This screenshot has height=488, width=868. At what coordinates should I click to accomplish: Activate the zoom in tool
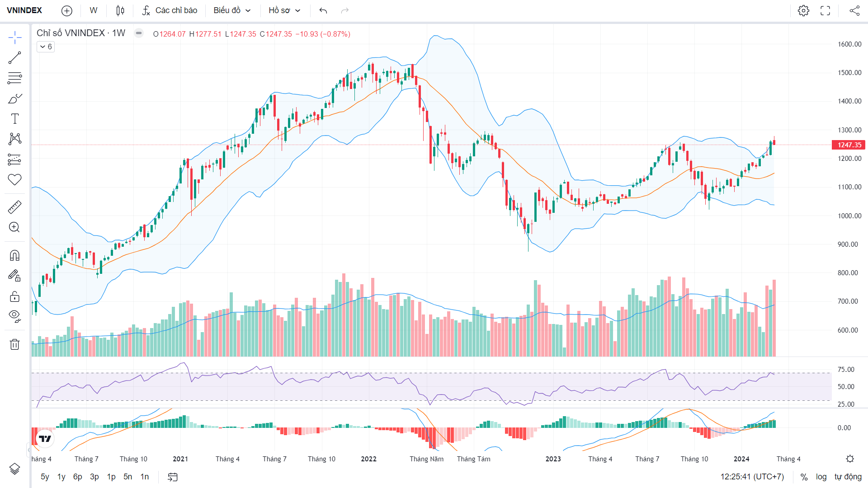(14, 227)
